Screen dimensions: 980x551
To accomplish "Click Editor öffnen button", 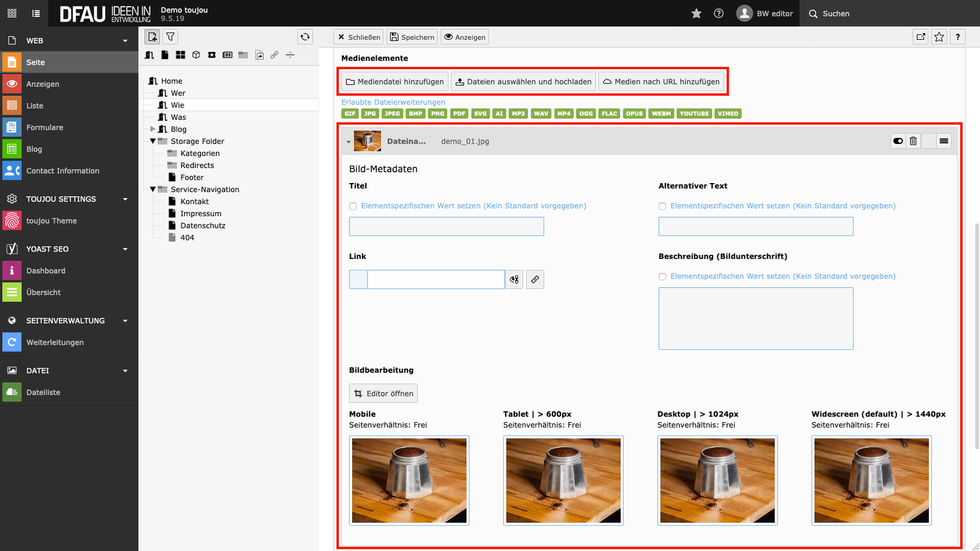I will [x=383, y=393].
